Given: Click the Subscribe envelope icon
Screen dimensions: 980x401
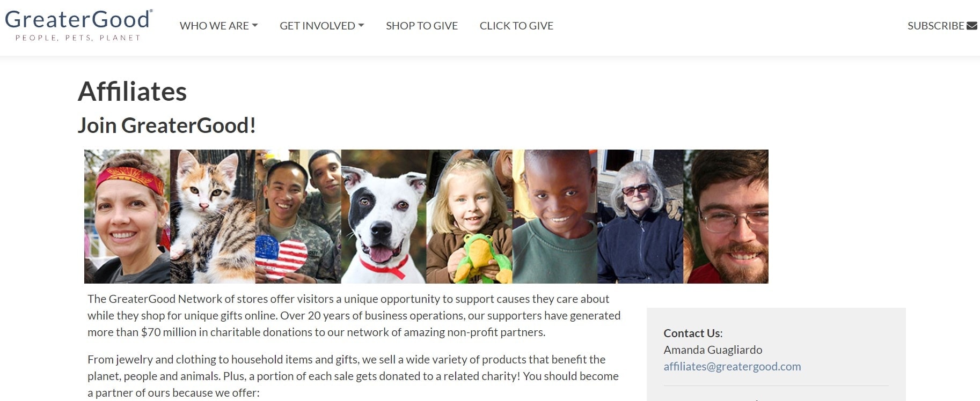Looking at the screenshot, I should click(x=971, y=26).
